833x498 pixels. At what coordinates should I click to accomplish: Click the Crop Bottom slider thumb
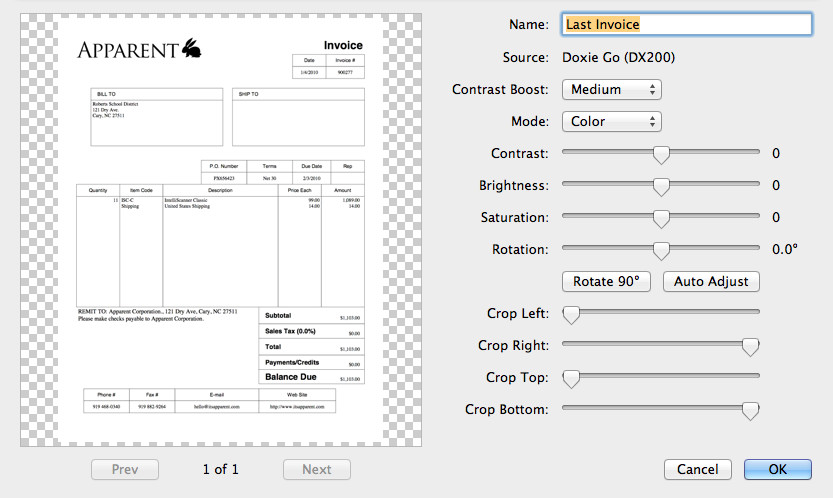point(750,410)
